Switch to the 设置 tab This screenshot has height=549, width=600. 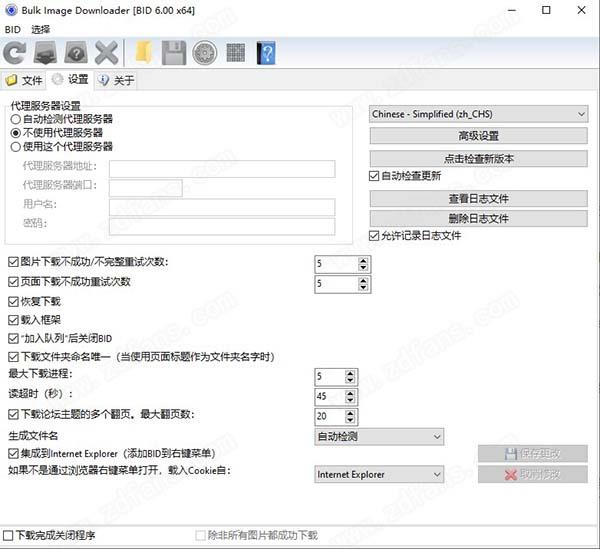(70, 80)
